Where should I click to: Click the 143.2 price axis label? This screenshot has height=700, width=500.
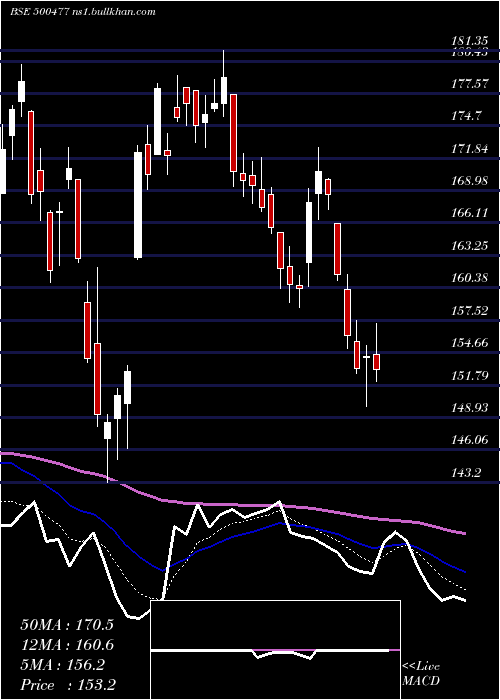pyautogui.click(x=467, y=472)
